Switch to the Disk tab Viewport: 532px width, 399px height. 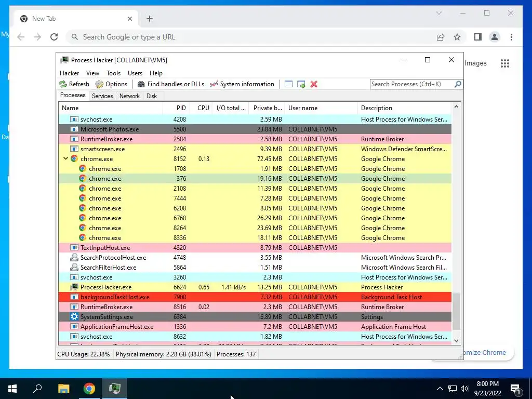152,96
